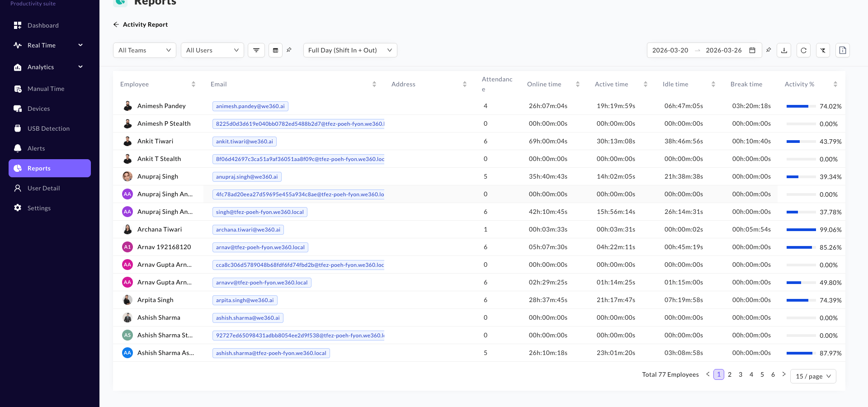Go to page 2 of employees

(730, 374)
